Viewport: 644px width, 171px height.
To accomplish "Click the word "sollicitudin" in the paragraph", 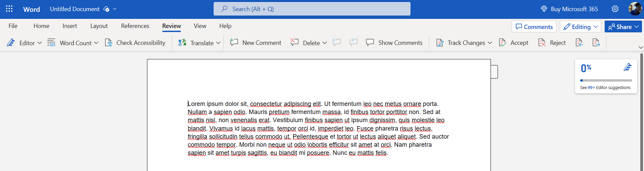I will tap(223, 137).
